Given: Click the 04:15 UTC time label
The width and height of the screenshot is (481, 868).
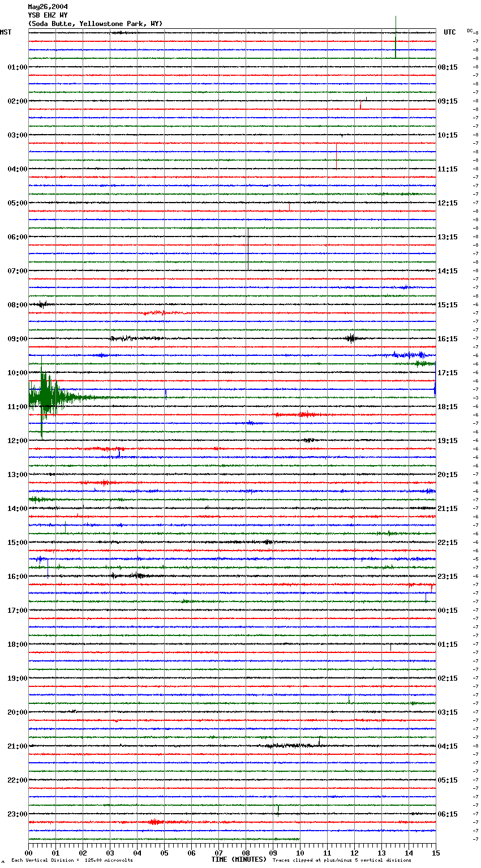Looking at the screenshot, I should (448, 746).
